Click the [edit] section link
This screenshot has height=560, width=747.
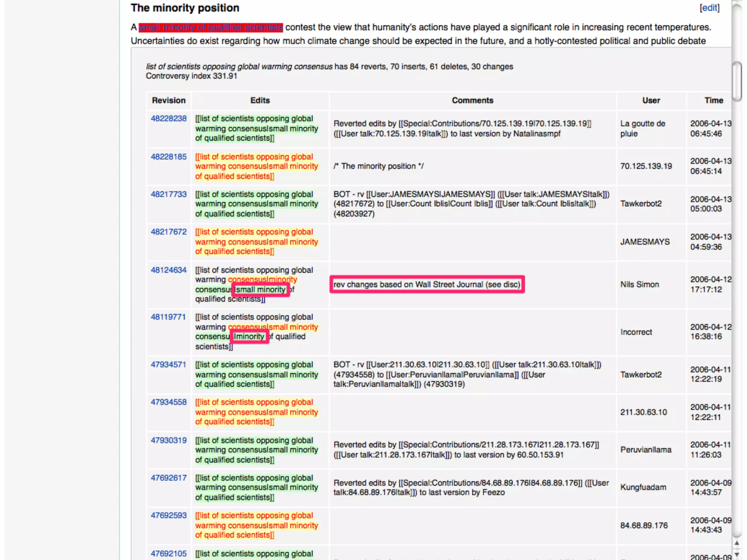[x=709, y=8]
